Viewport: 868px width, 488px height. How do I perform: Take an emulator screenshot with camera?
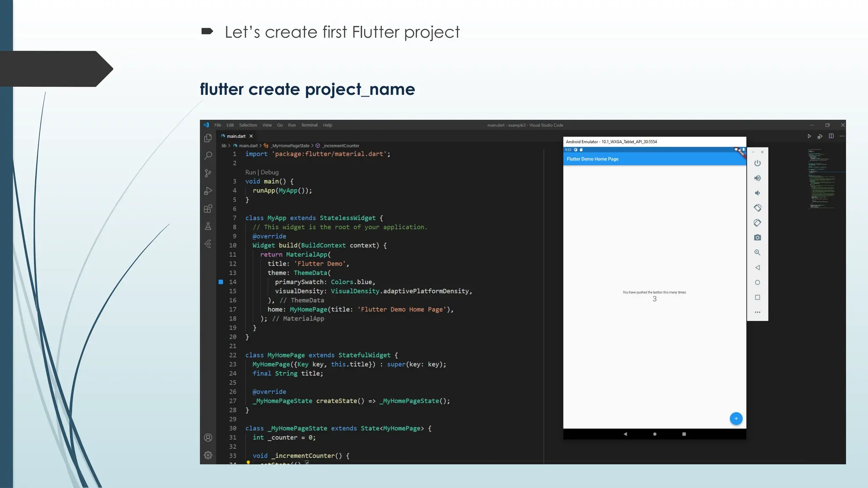click(757, 238)
